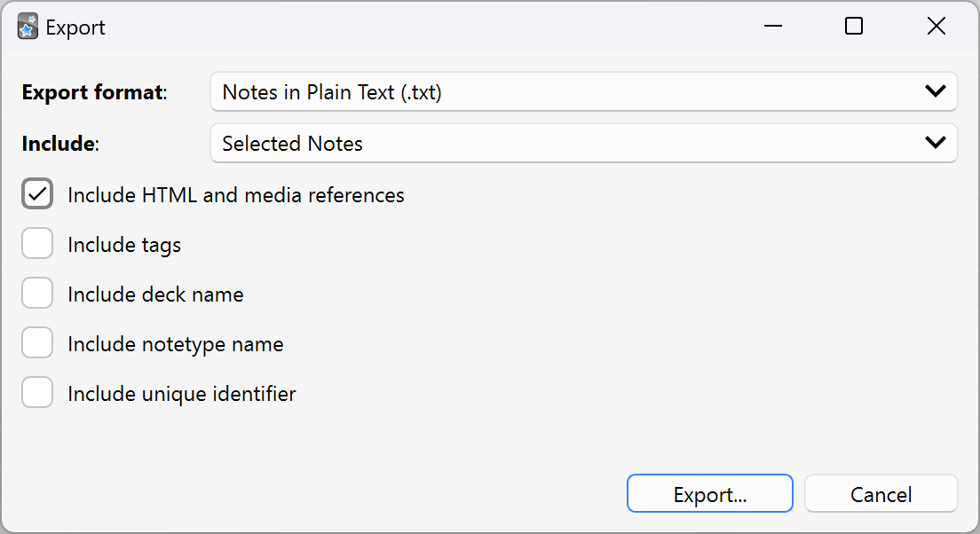The width and height of the screenshot is (980, 534).
Task: Cancel the export dialog
Action: point(881,494)
